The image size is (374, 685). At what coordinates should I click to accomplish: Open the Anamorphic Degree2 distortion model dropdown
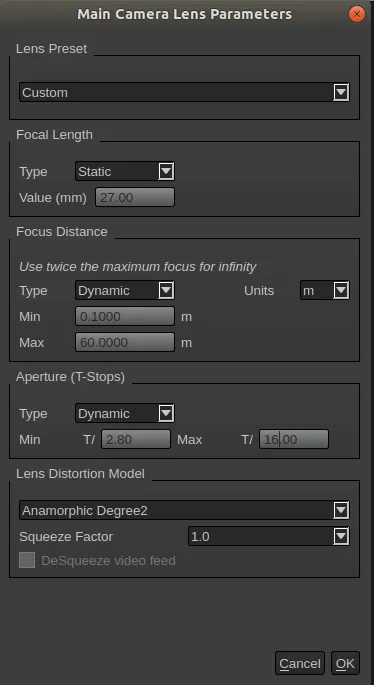pyautogui.click(x=184, y=510)
